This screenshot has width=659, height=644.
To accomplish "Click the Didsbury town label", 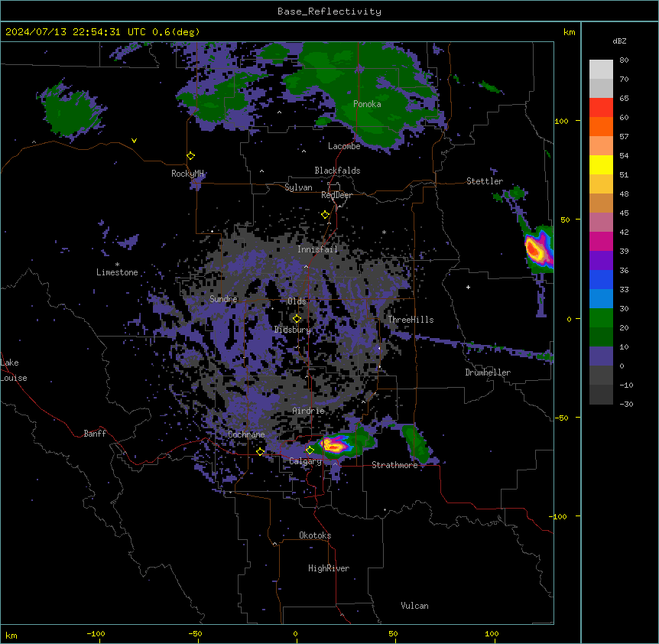I will pos(293,330).
